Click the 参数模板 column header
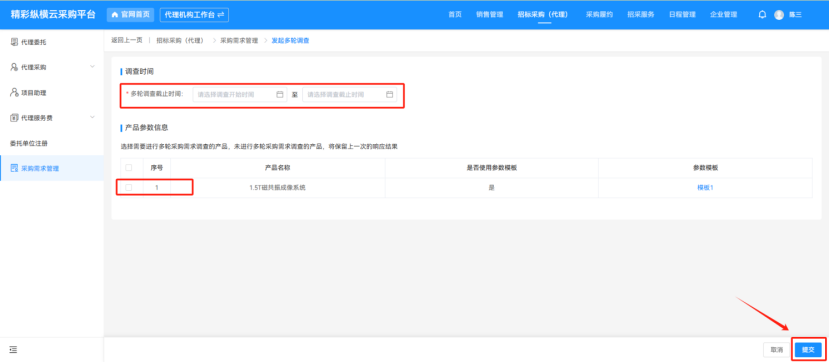 [x=705, y=168]
